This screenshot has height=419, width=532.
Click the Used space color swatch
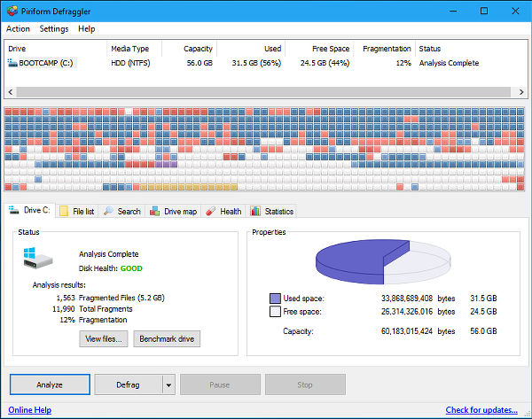click(x=275, y=299)
